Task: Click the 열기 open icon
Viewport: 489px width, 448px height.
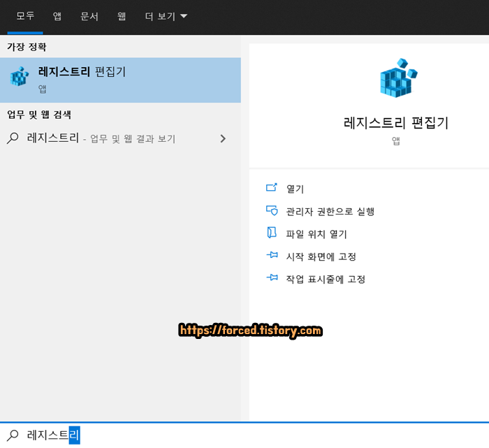Action: pyautogui.click(x=271, y=187)
